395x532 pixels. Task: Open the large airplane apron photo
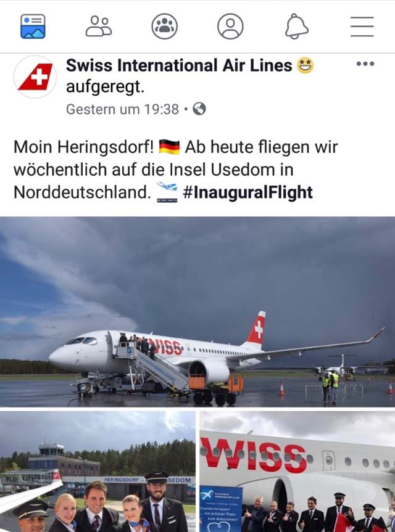pyautogui.click(x=197, y=311)
